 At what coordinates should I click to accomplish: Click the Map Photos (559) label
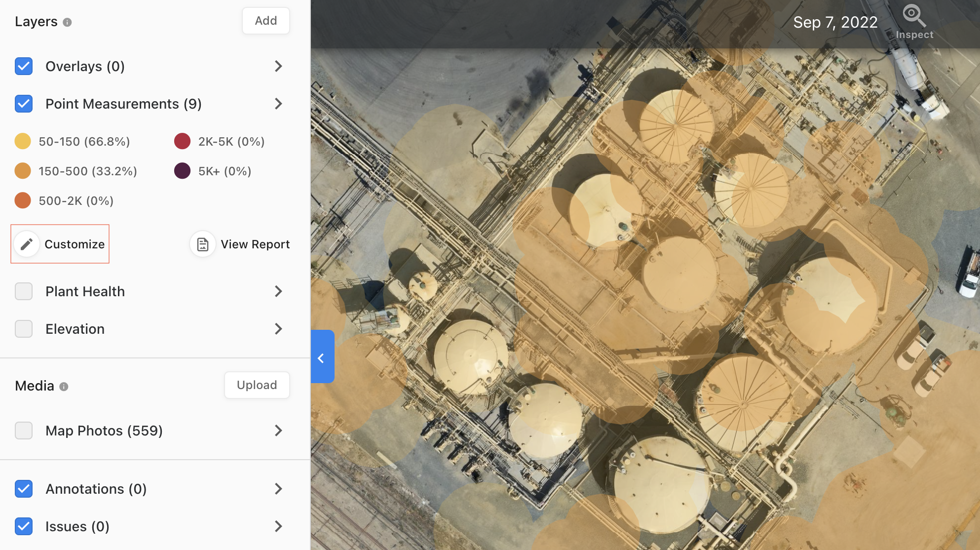click(x=104, y=431)
